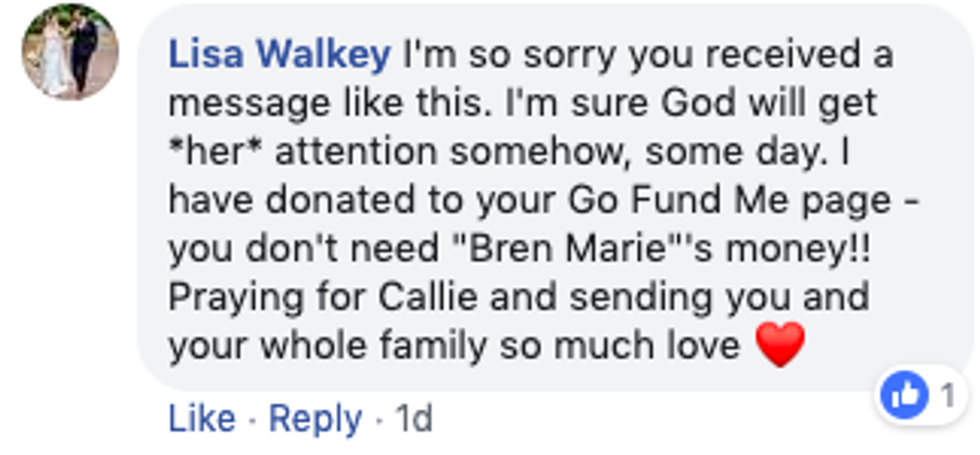Image resolution: width=980 pixels, height=455 pixels.
Task: Click the red heart emoji
Action: [x=780, y=346]
